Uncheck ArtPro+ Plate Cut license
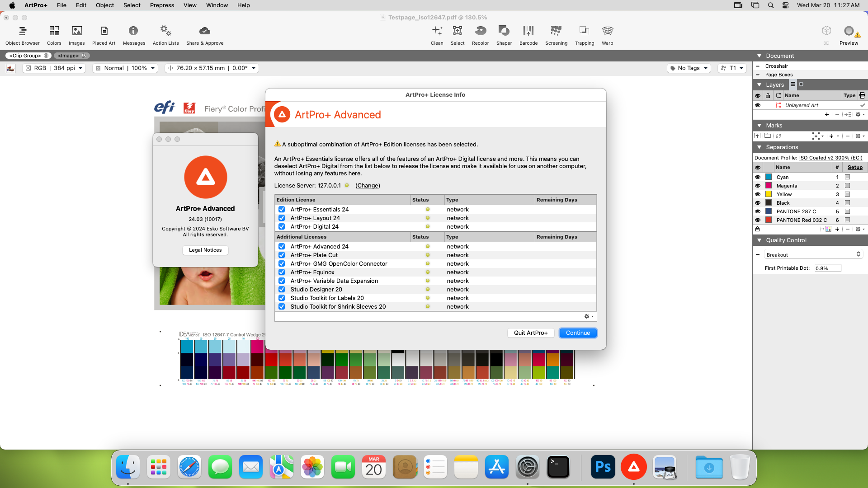Screen dimensions: 868x488 [x=282, y=255]
